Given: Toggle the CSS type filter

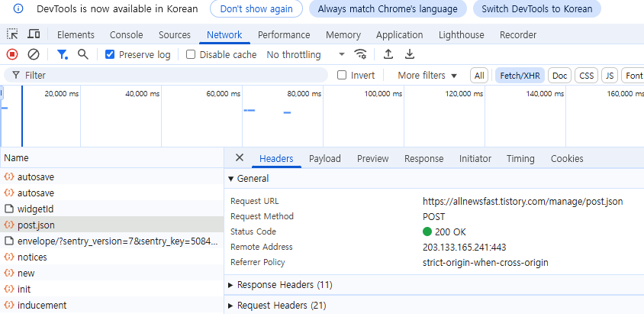Looking at the screenshot, I should tap(586, 76).
